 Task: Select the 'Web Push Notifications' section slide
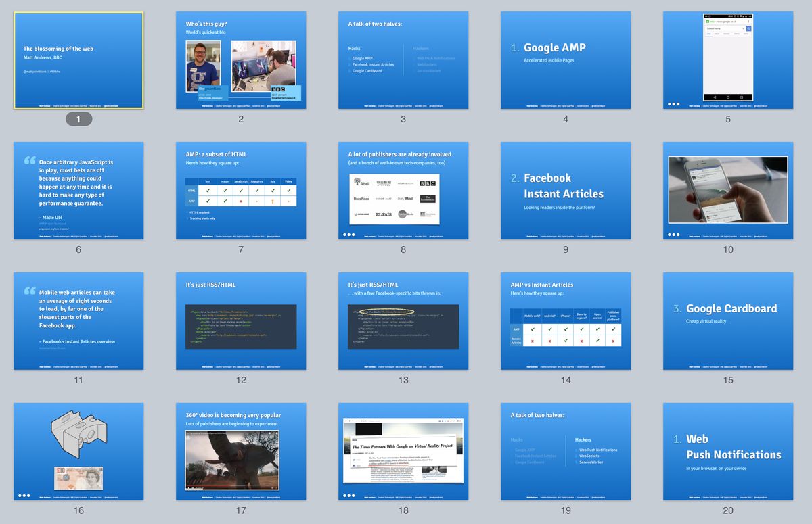728,451
